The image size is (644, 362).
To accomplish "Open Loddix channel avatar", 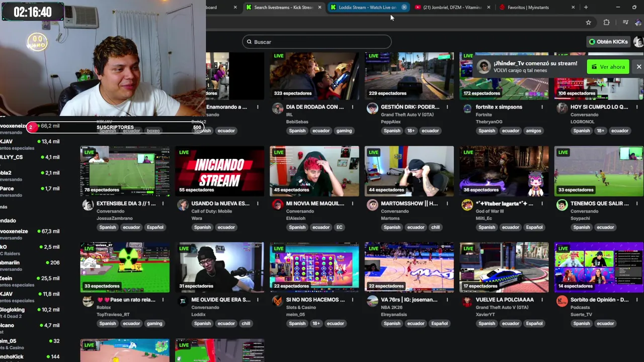I will point(183,301).
